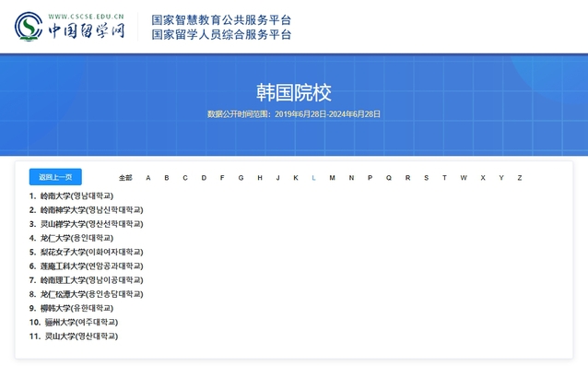This screenshot has width=588, height=366.
Task: Open 柳韩大学 (유한대학교) entry
Action: pos(76,308)
